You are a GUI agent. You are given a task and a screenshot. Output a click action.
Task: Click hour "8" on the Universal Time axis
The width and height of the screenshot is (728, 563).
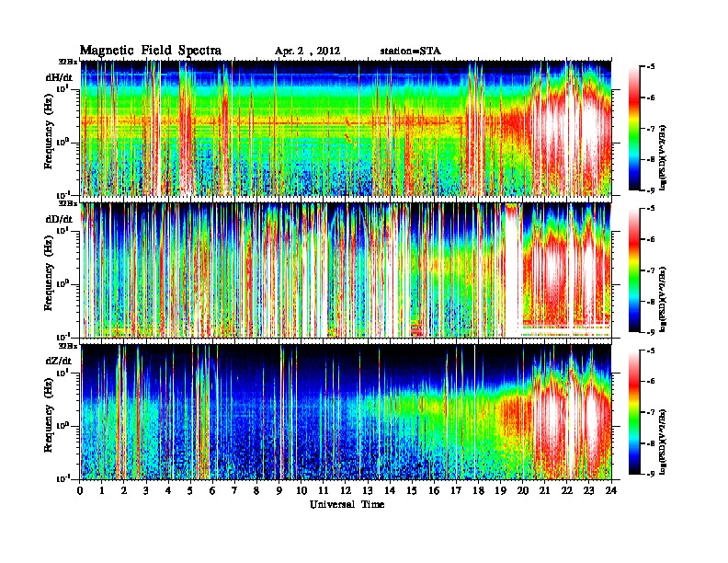[x=256, y=490]
